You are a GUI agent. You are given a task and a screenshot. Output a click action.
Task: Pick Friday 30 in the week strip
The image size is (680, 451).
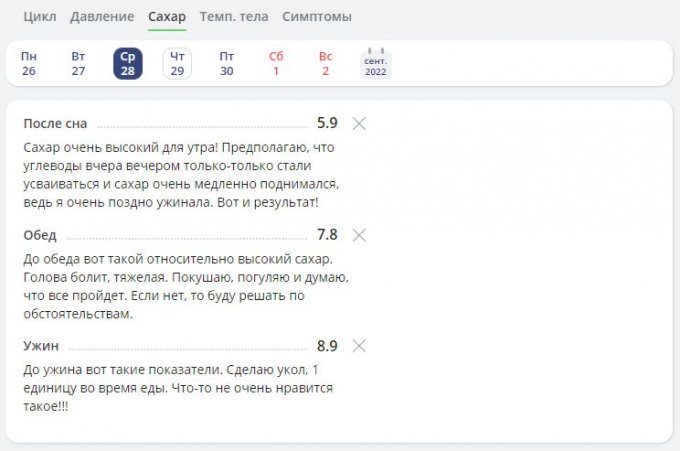pyautogui.click(x=227, y=64)
